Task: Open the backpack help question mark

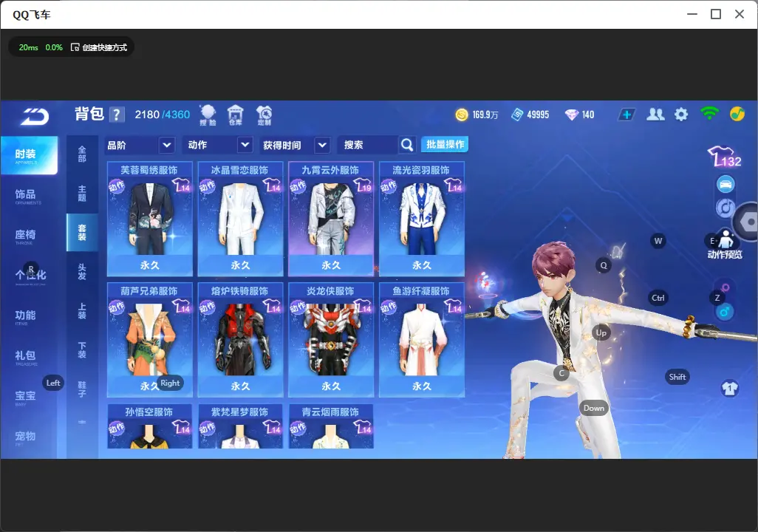Action: tap(117, 115)
